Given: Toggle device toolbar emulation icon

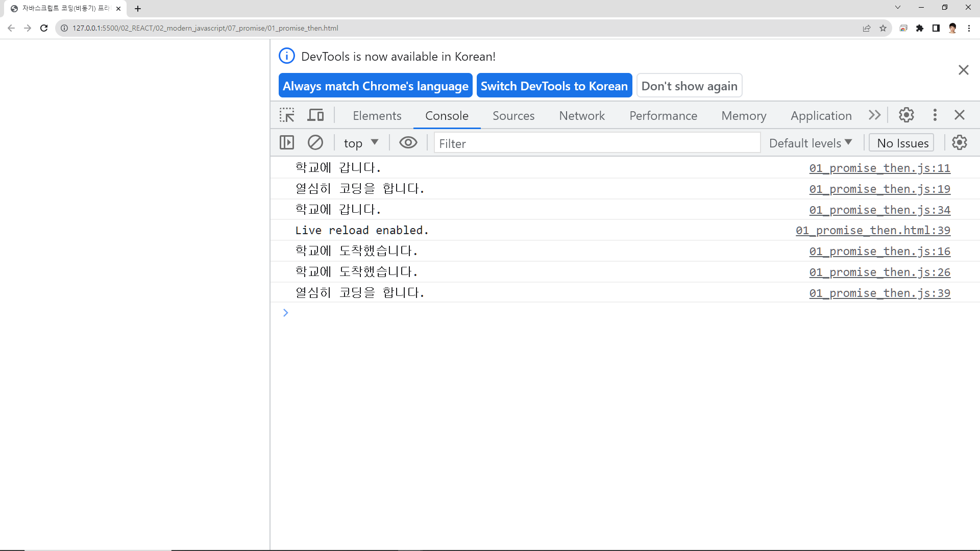Looking at the screenshot, I should click(x=315, y=115).
